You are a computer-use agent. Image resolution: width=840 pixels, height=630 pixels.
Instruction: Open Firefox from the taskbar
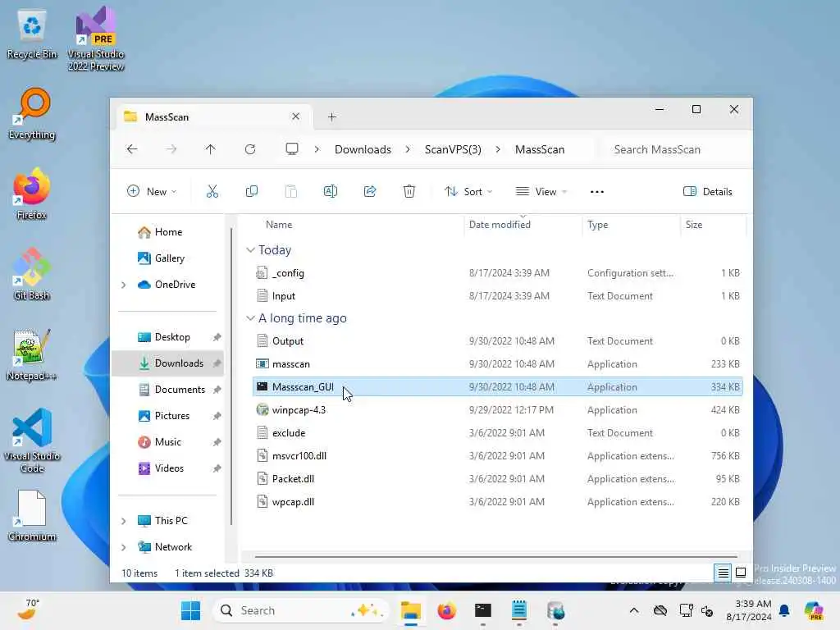click(x=447, y=610)
